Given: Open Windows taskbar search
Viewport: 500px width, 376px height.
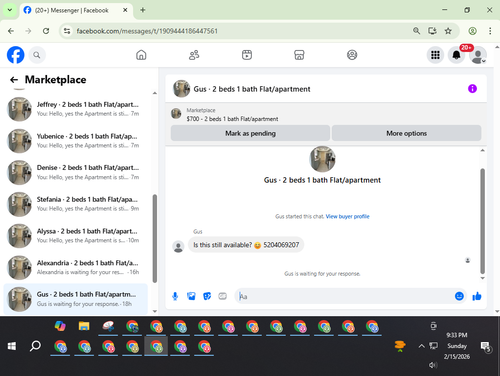Looking at the screenshot, I should tap(35, 346).
